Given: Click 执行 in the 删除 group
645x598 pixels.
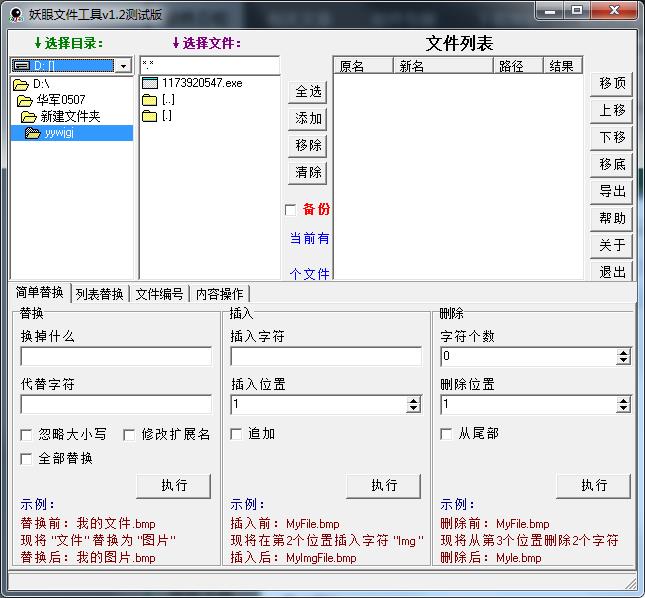Looking at the screenshot, I should point(594,486).
